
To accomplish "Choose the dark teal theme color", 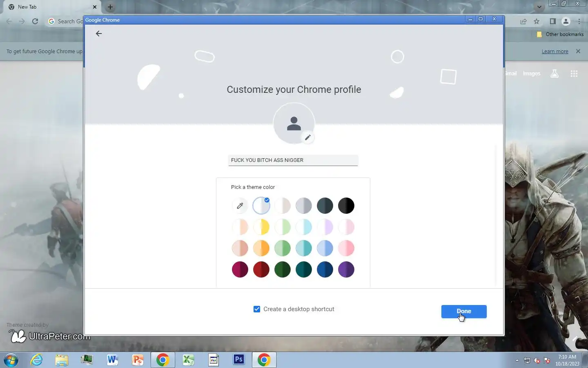I will (304, 269).
